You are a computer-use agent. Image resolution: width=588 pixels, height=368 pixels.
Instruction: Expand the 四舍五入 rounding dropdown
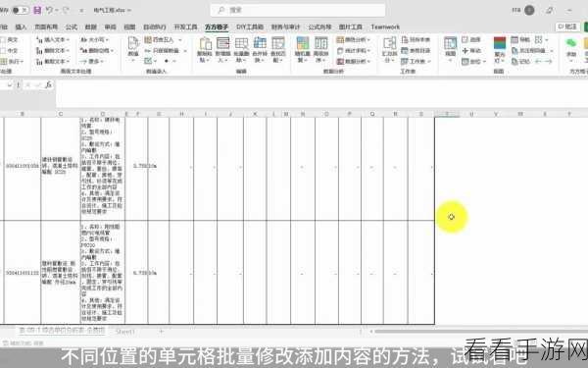pyautogui.click(x=163, y=39)
